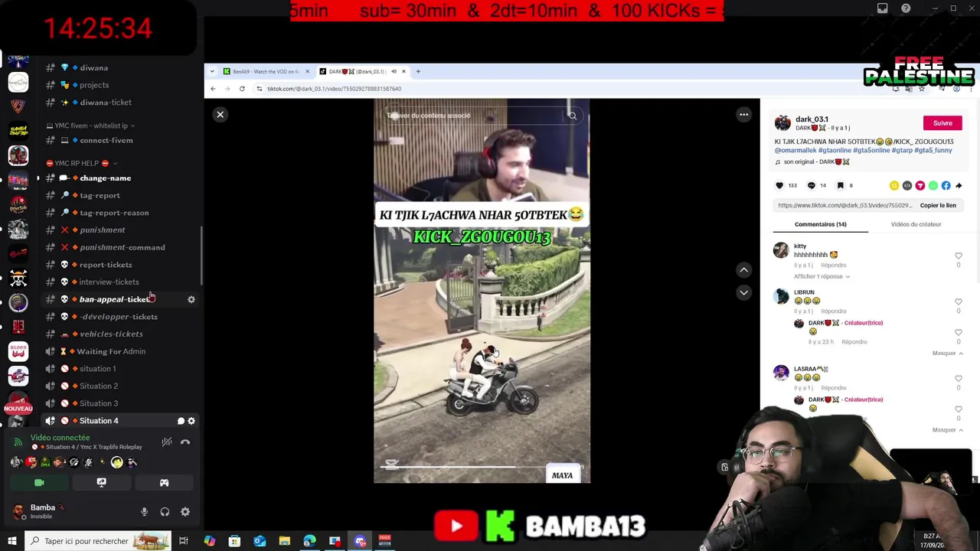980x551 pixels.
Task: Open Discord channel 'interview-tickets'
Action: coord(109,282)
